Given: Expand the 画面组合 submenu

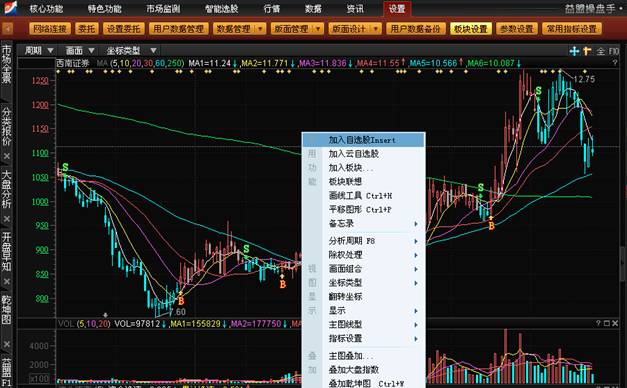Looking at the screenshot, I should [416, 269].
